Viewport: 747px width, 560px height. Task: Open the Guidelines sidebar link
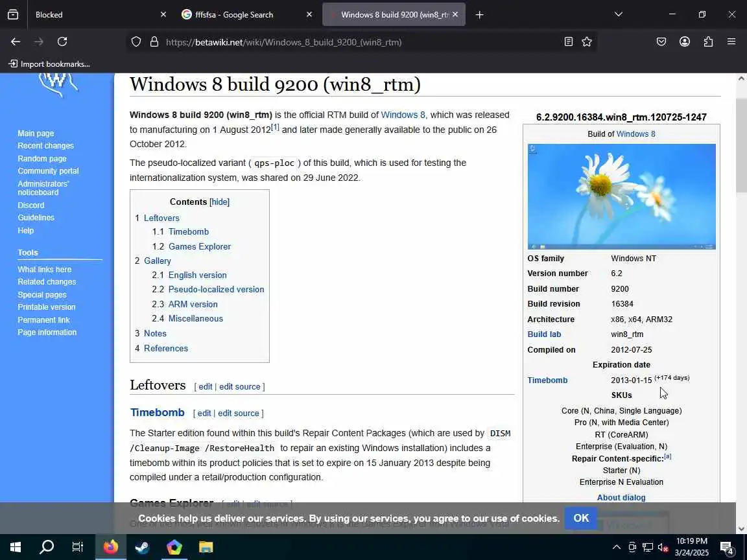(36, 218)
